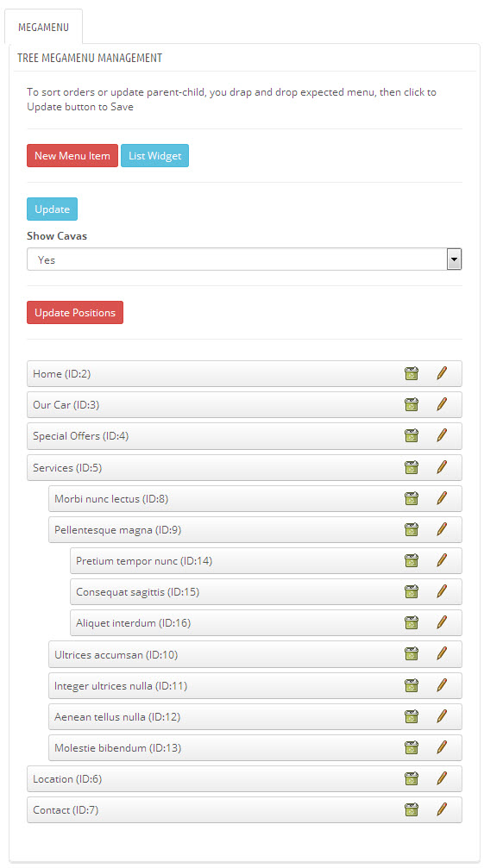Click the Show Cavas dropdown arrow

454,259
